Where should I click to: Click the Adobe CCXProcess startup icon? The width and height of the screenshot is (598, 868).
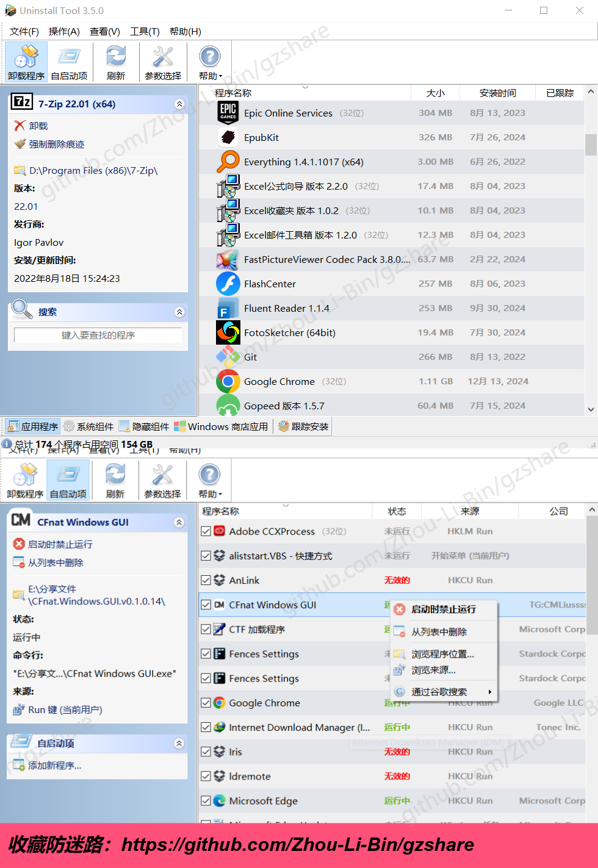(x=219, y=531)
